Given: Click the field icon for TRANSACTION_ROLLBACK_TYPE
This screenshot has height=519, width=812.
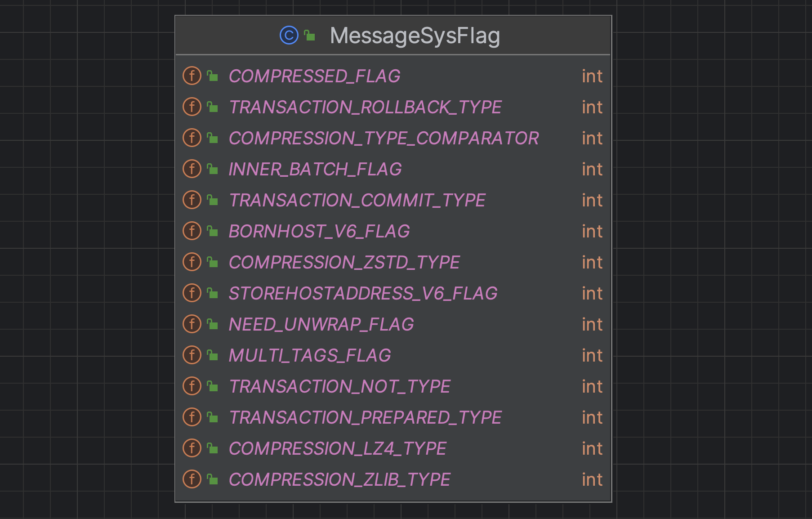Looking at the screenshot, I should point(192,107).
